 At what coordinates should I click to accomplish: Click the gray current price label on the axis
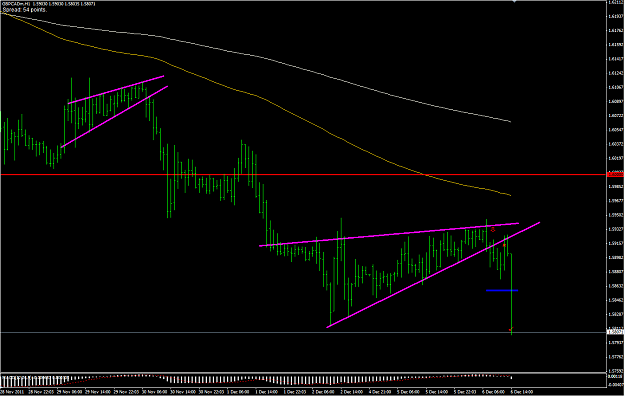pyautogui.click(x=615, y=332)
